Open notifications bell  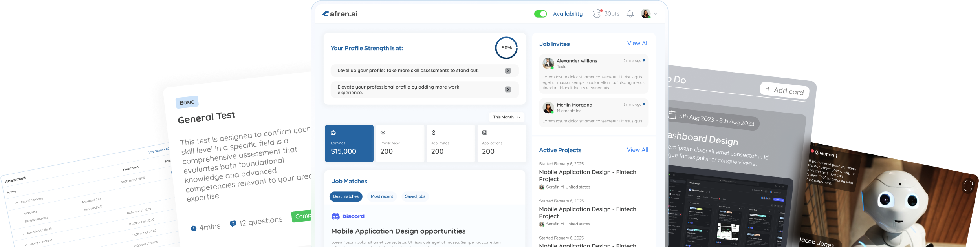[x=630, y=14]
